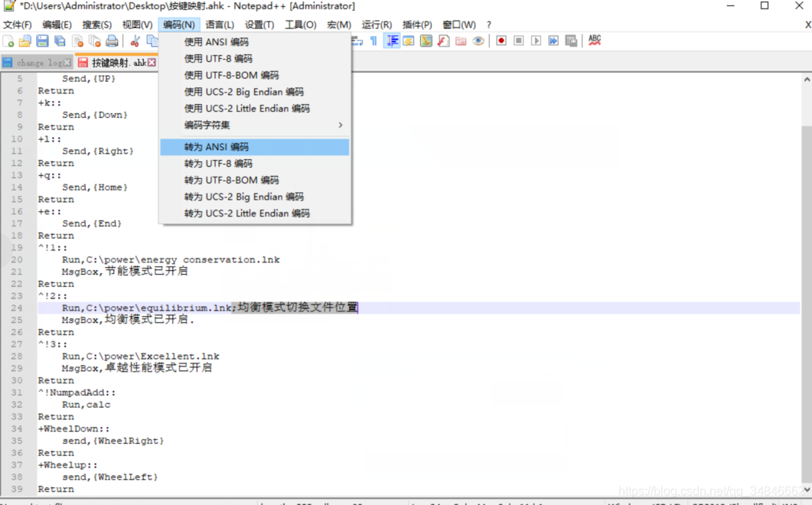Switch to the change.log tab
The image size is (812, 505).
pyautogui.click(x=38, y=63)
